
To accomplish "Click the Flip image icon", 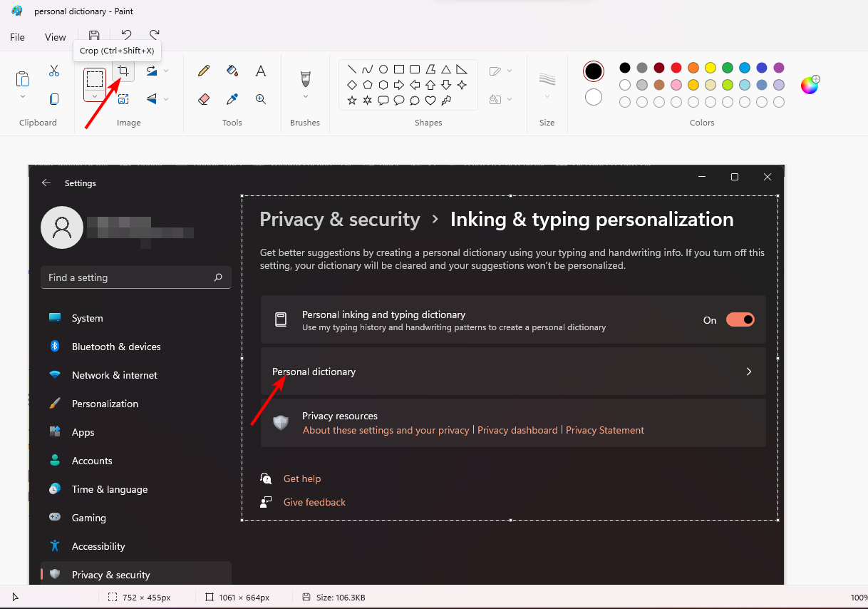I will coord(152,99).
